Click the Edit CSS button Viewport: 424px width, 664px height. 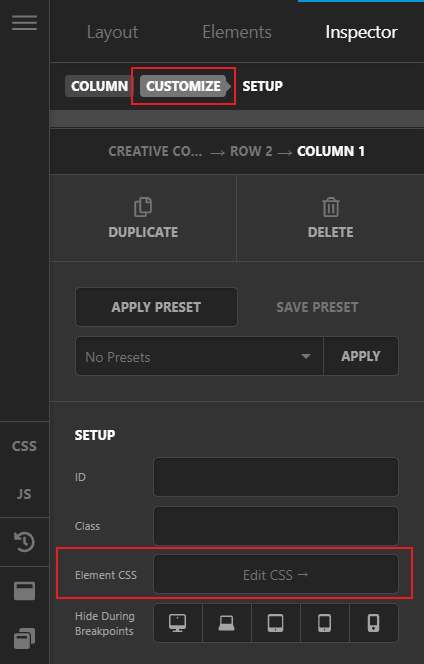click(x=276, y=575)
